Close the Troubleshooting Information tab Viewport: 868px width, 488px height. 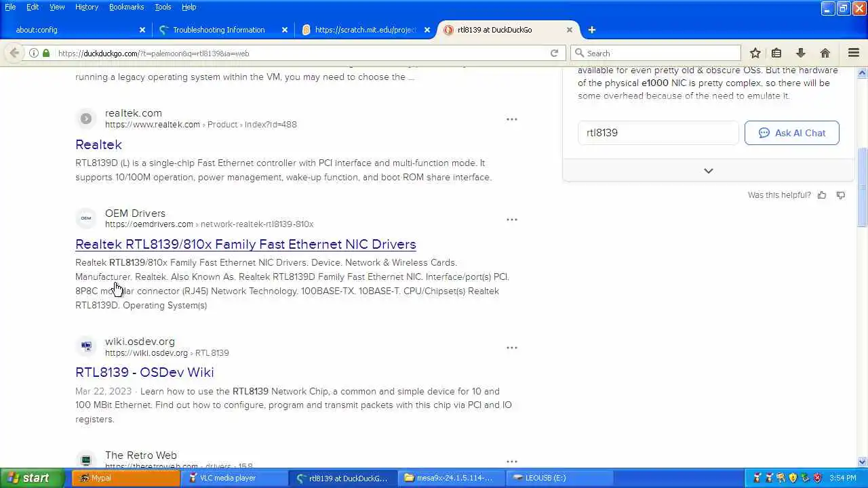coord(285,30)
